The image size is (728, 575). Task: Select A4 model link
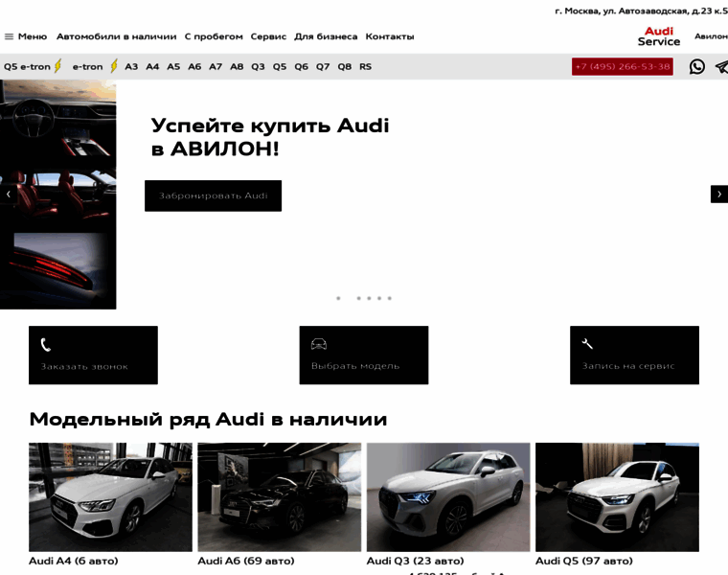[152, 66]
